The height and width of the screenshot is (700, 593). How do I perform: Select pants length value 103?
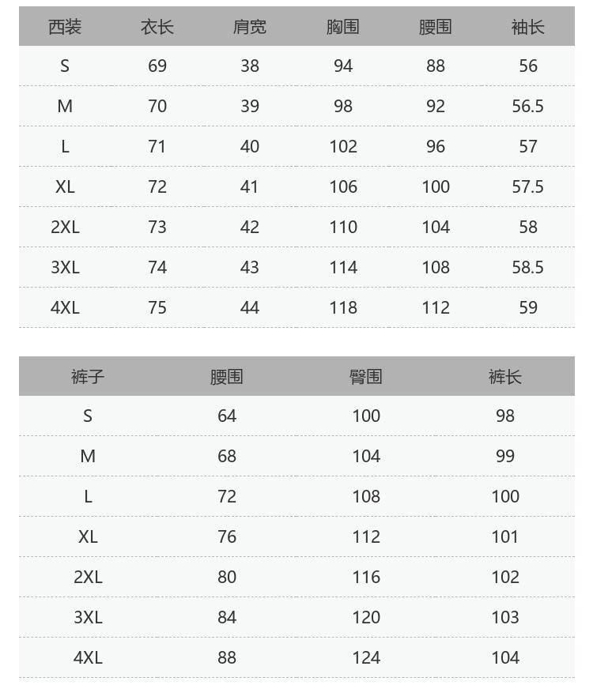click(505, 618)
